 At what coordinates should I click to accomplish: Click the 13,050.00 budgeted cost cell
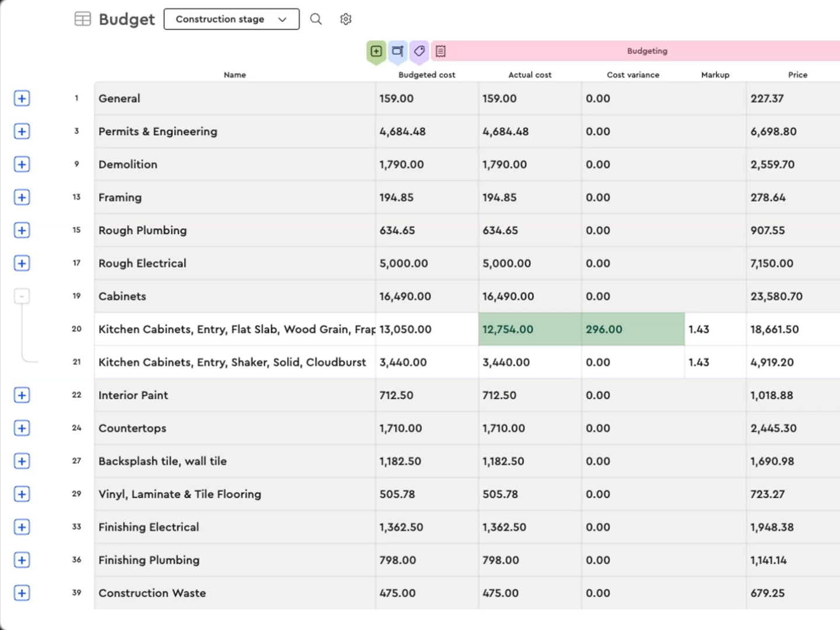(x=427, y=329)
